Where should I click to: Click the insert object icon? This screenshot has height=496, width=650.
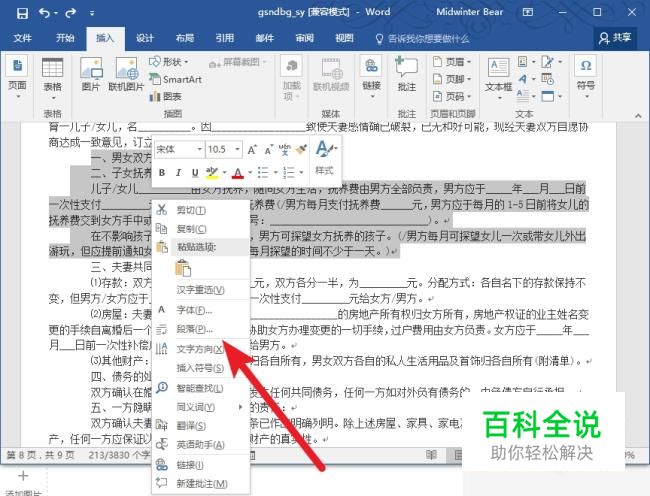coord(548,96)
